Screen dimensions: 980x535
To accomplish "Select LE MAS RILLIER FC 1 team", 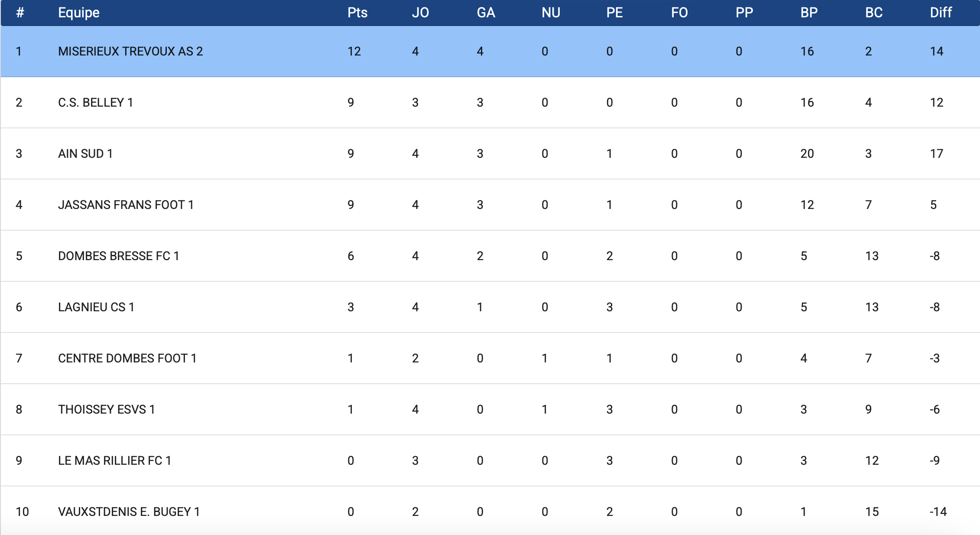I will tap(114, 461).
